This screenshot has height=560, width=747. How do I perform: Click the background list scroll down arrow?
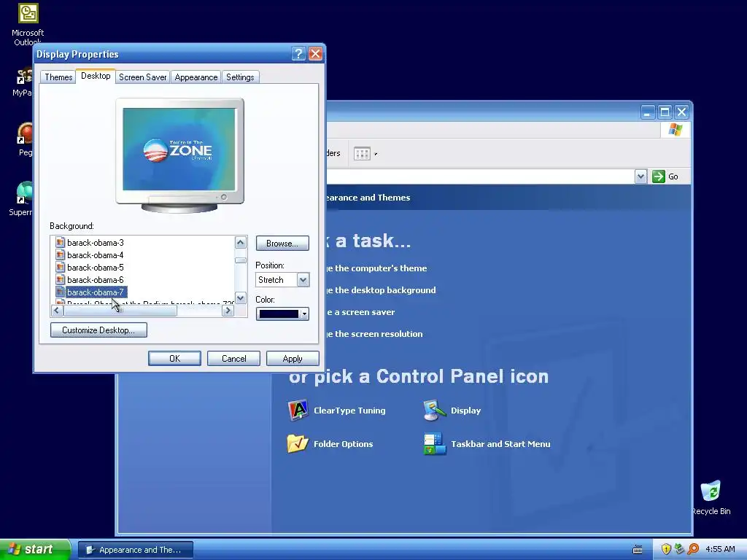point(241,298)
